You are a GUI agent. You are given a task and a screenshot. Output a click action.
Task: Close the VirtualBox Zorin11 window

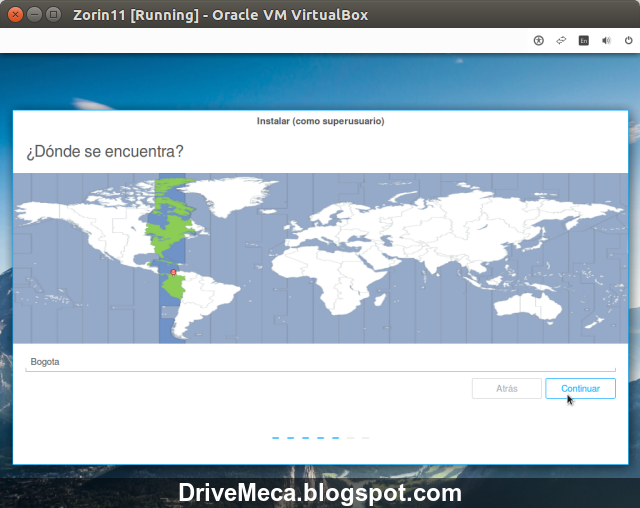click(15, 15)
